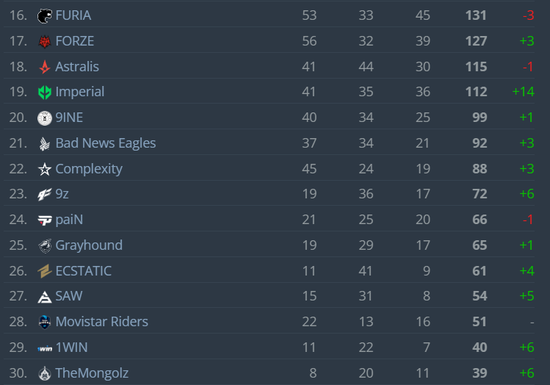
Task: Click the round 9INE team logo
Action: pyautogui.click(x=45, y=118)
